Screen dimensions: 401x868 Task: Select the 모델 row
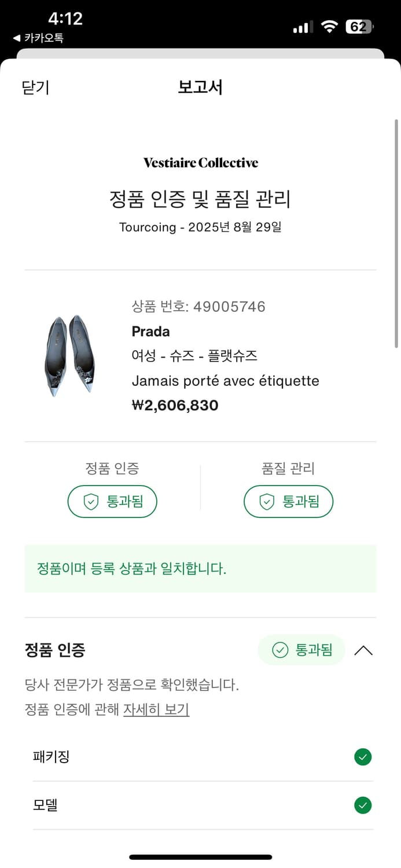200,805
